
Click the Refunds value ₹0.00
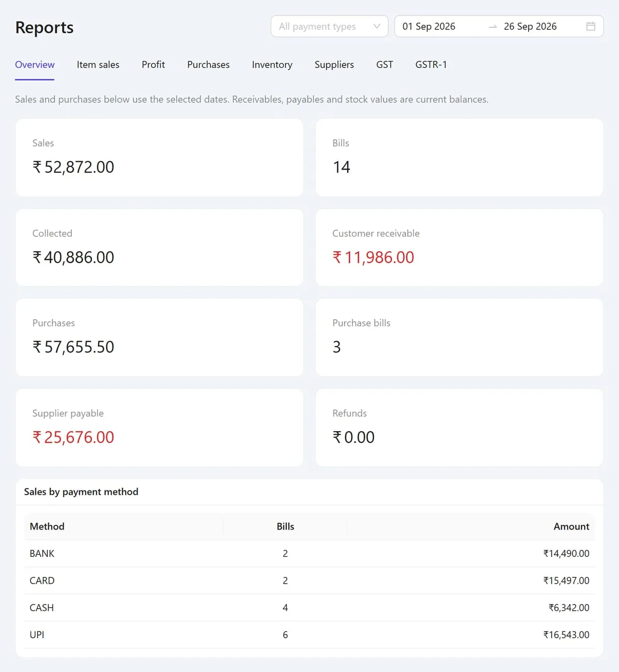[353, 437]
